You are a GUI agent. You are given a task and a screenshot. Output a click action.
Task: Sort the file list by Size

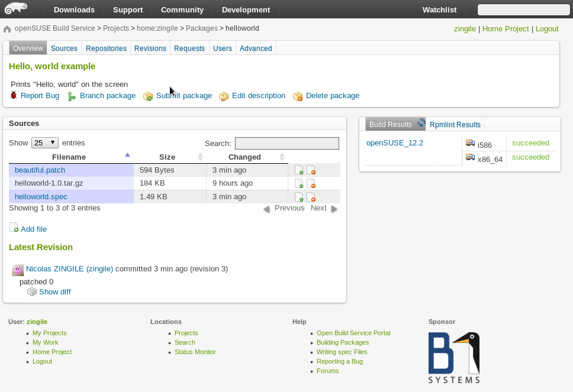167,157
